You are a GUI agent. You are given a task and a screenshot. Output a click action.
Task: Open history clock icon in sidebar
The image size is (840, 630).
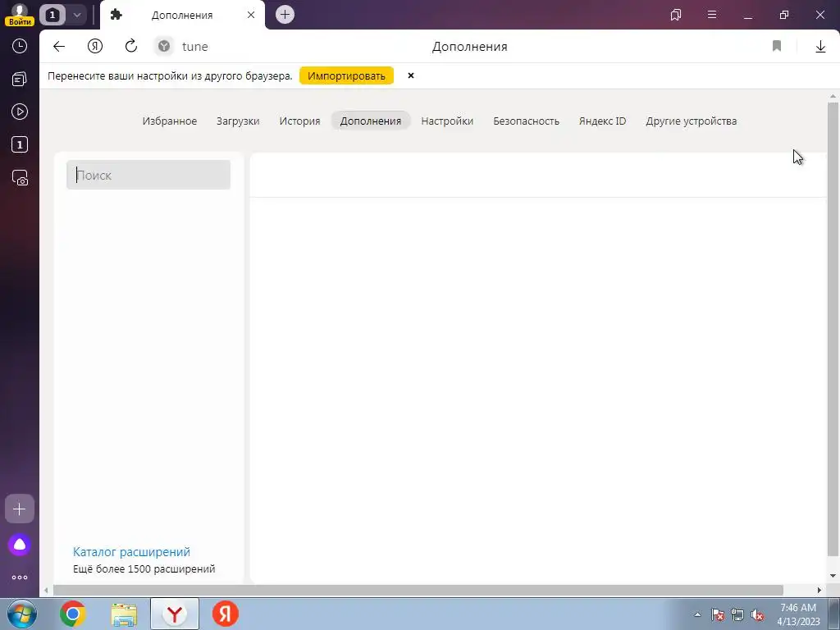[x=20, y=46]
